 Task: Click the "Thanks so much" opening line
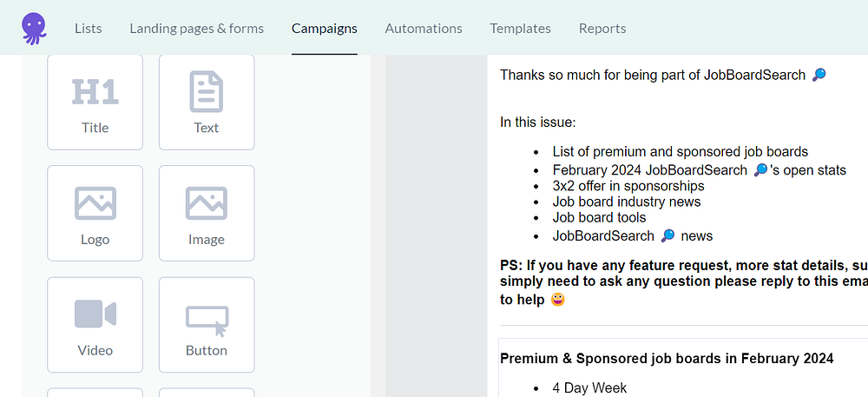653,75
